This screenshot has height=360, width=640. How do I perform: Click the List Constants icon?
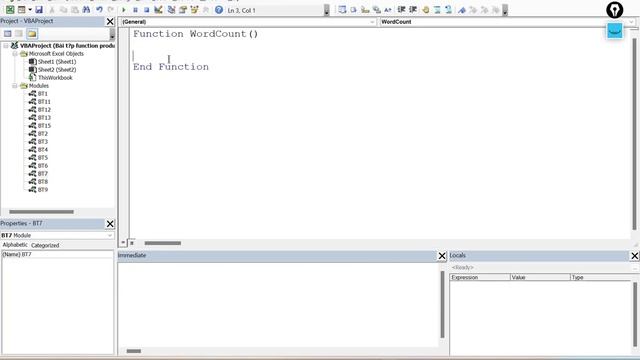[353, 10]
